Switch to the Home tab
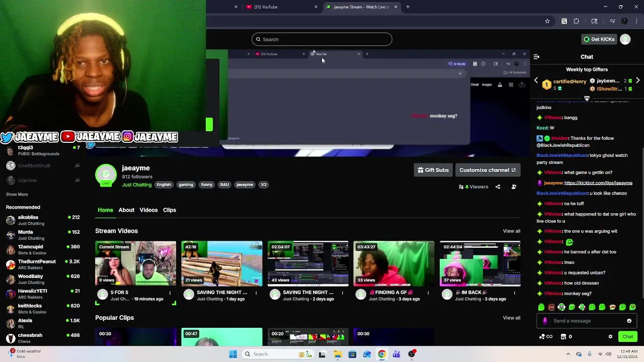The height and width of the screenshot is (362, 644). tap(105, 210)
